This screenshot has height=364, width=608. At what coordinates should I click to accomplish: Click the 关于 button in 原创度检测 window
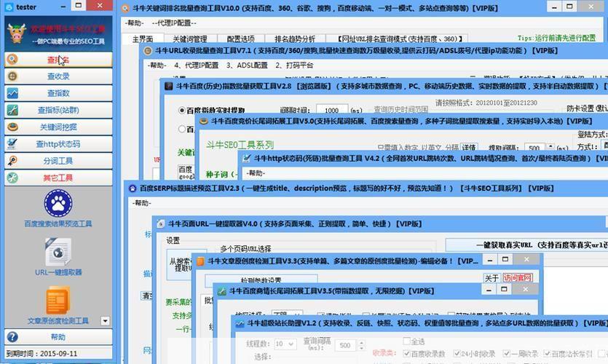[491, 278]
